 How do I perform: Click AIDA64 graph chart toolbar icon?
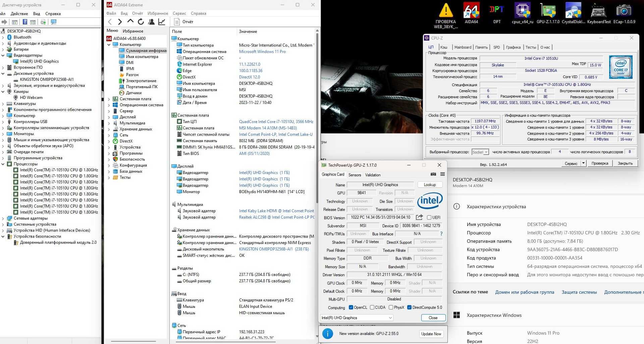162,22
